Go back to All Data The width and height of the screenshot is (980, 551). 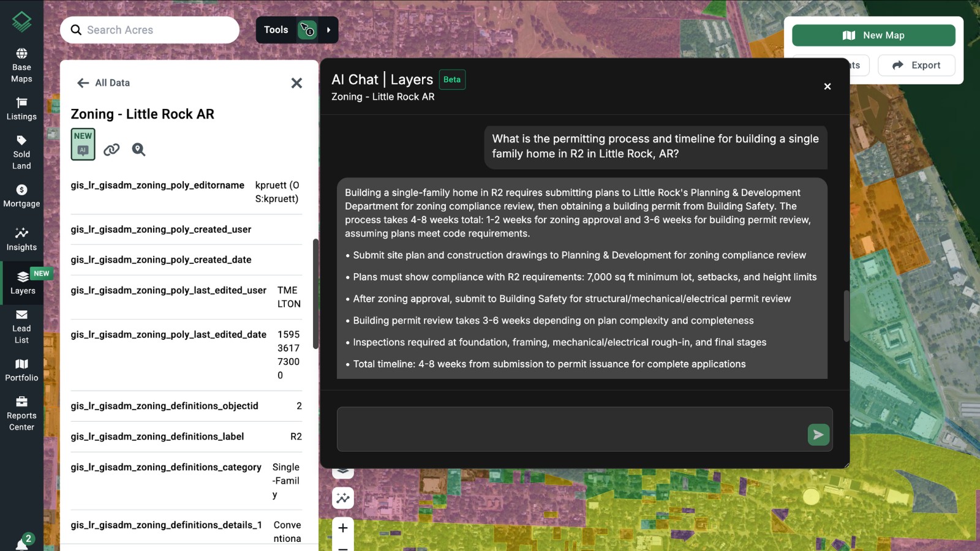pyautogui.click(x=103, y=83)
